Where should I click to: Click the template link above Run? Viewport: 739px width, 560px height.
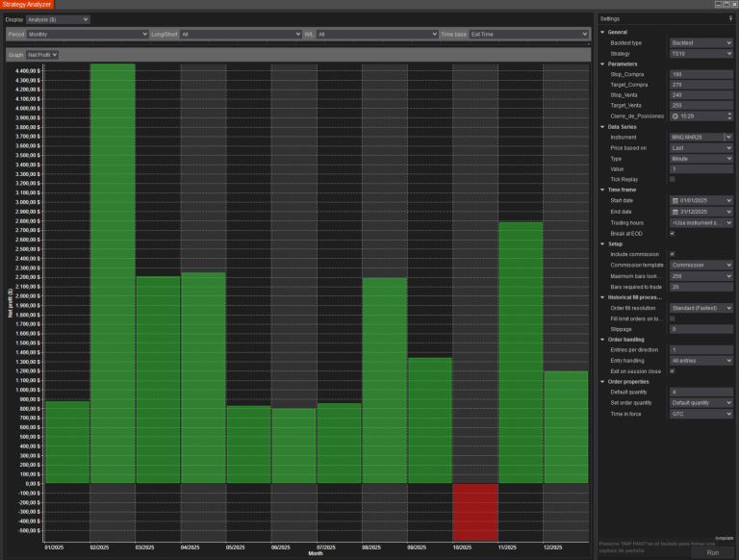tap(724, 537)
